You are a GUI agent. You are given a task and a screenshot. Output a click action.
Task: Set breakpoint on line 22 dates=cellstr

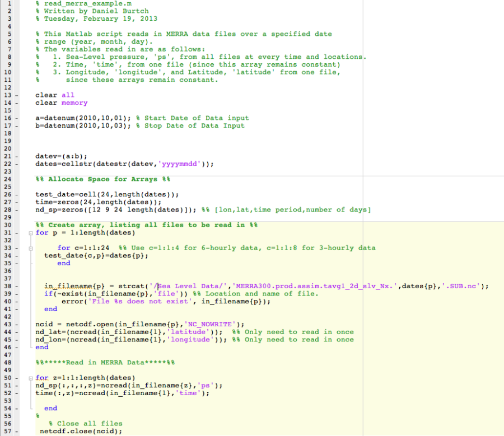click(16, 163)
